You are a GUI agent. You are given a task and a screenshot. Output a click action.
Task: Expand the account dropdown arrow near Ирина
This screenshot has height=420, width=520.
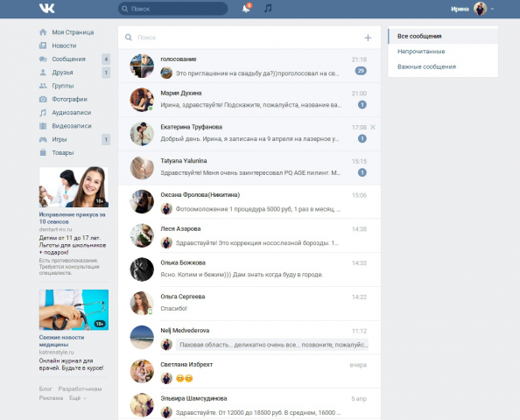tap(492, 9)
